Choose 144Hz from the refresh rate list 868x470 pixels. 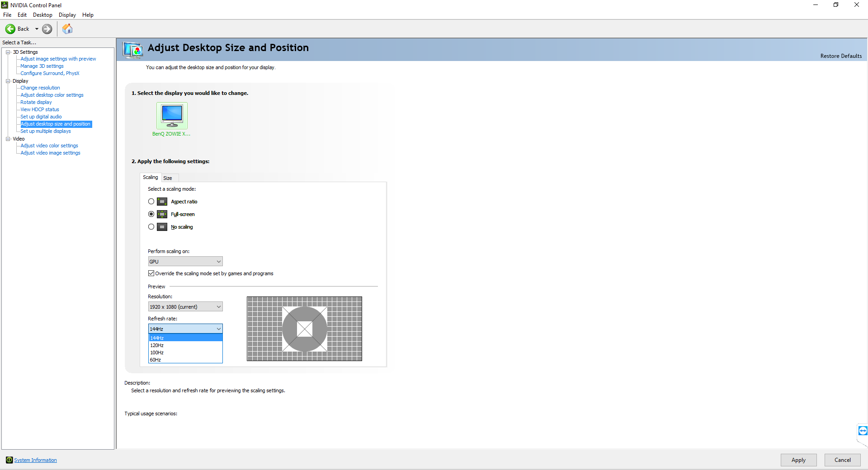(x=185, y=338)
